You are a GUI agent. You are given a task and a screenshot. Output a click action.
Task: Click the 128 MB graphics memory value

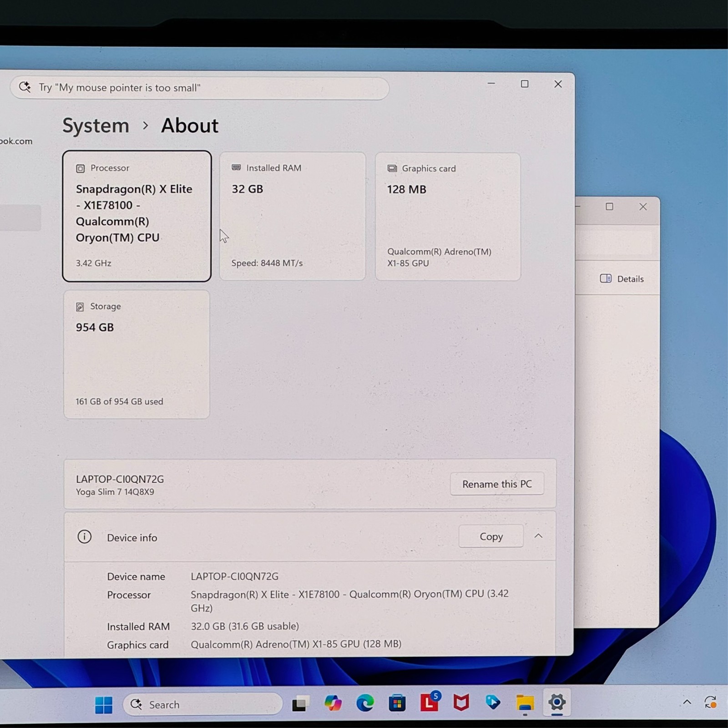[407, 189]
